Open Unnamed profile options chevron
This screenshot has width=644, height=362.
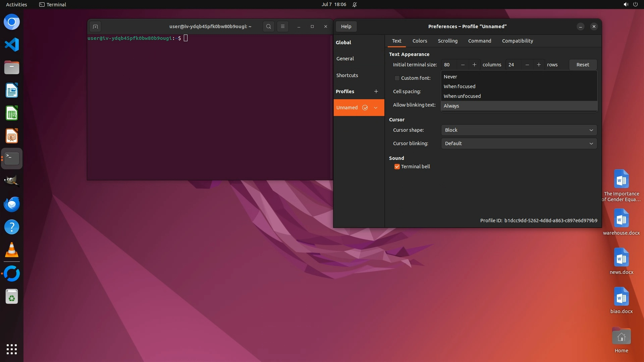point(376,108)
